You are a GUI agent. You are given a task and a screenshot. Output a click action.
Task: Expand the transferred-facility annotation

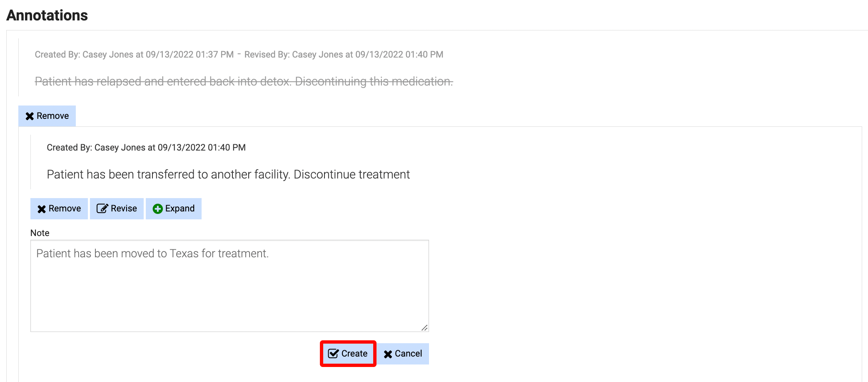tap(174, 209)
